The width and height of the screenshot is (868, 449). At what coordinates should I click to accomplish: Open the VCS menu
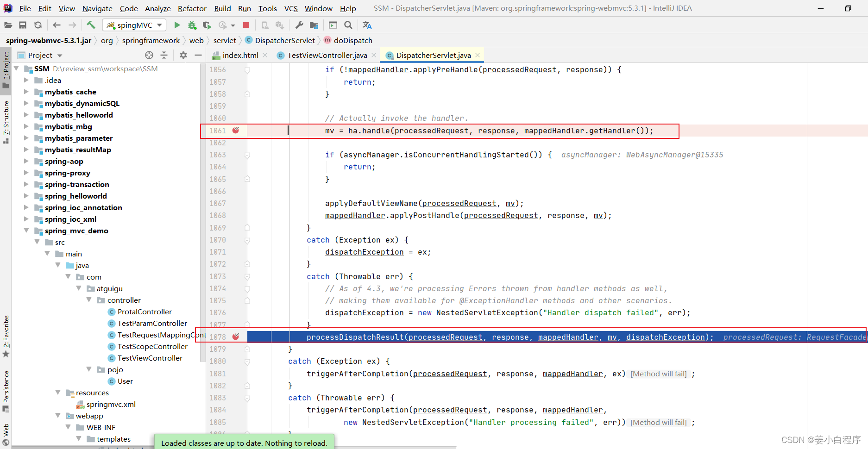pyautogui.click(x=291, y=8)
